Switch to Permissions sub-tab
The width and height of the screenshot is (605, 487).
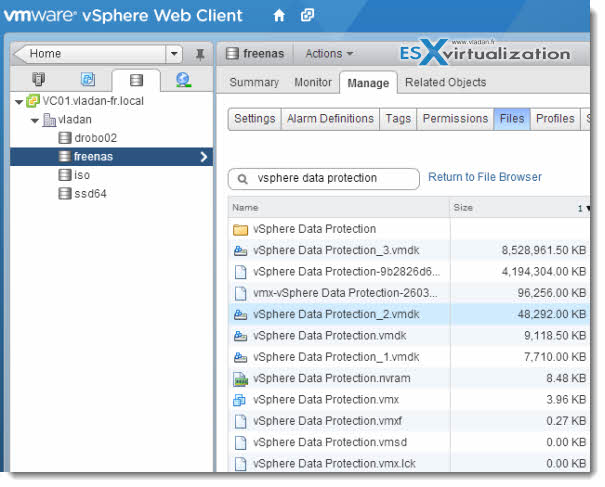[455, 119]
